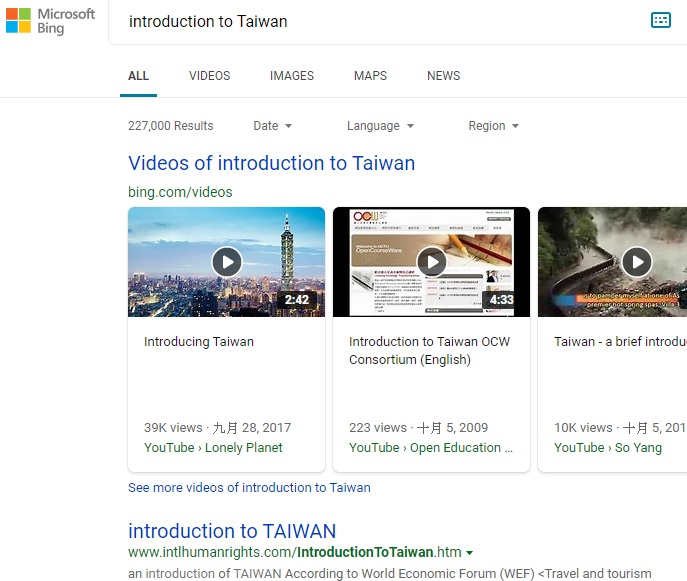
Task: Expand the Region filter dropdown
Action: [x=493, y=126]
